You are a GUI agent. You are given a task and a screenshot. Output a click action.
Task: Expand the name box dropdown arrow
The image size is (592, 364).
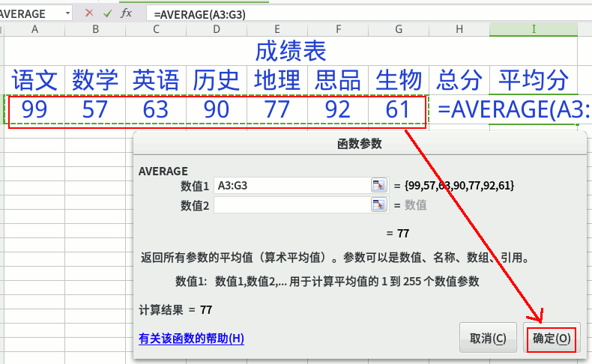(x=67, y=13)
